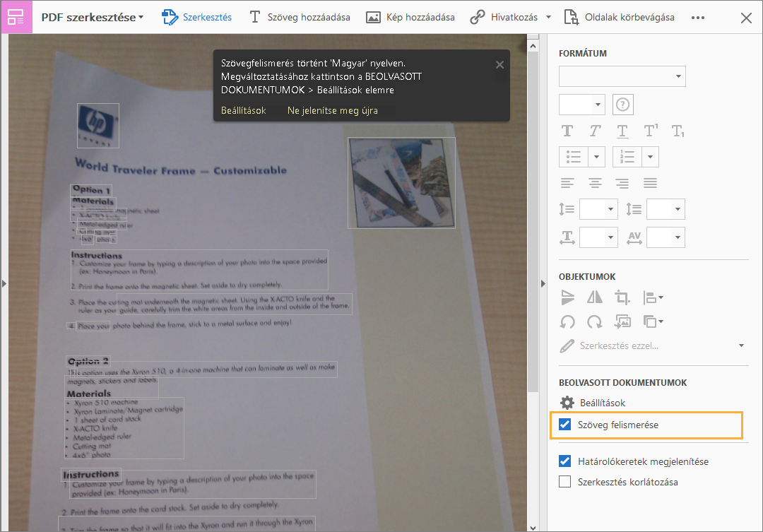Screen dimensions: 763x532
Task: Toggle underline text formatting
Action: point(622,131)
